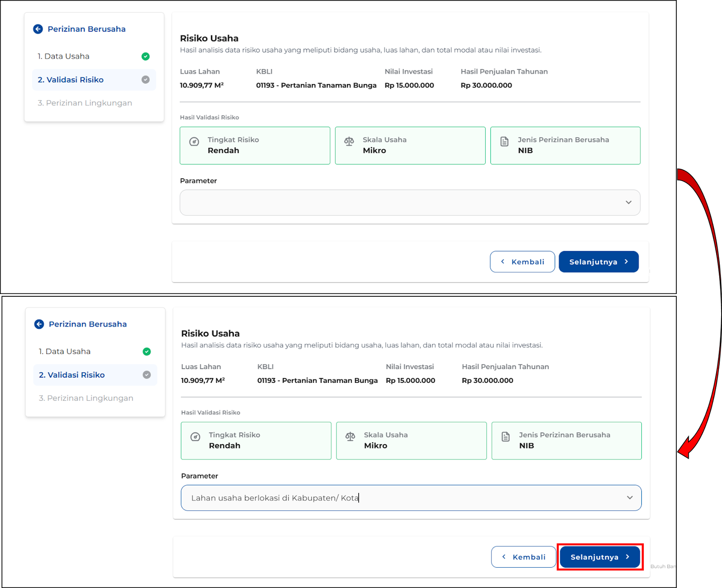The width and height of the screenshot is (722, 588).
Task: Expand the chevron of the filled Parameter dropdown
Action: [x=629, y=498]
